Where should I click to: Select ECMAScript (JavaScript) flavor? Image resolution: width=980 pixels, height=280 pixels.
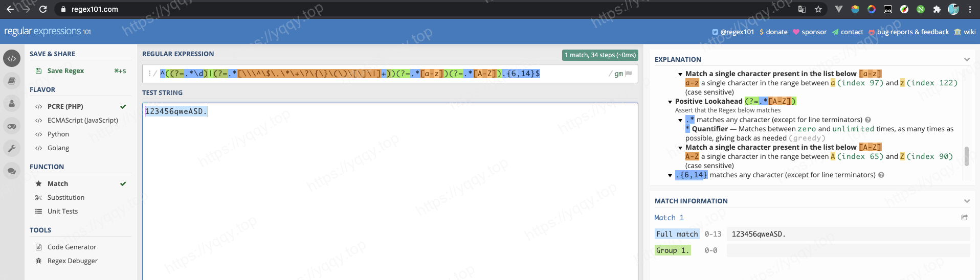pyautogui.click(x=82, y=120)
